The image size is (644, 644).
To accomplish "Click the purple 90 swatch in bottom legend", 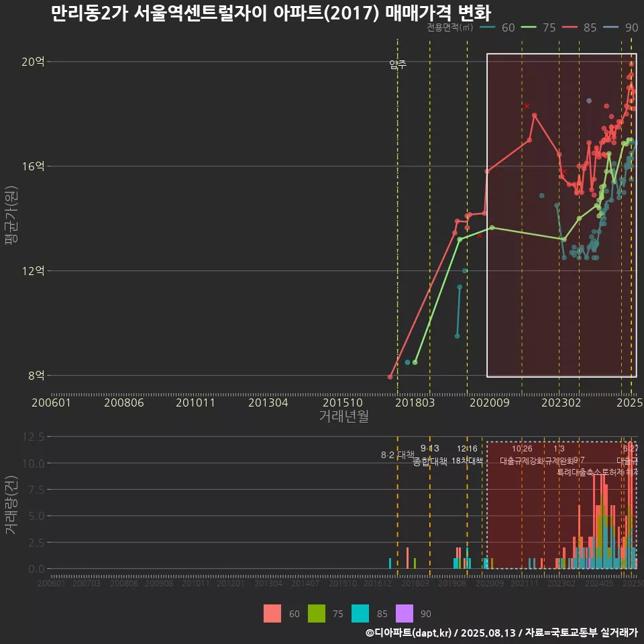I will pyautogui.click(x=404, y=614).
